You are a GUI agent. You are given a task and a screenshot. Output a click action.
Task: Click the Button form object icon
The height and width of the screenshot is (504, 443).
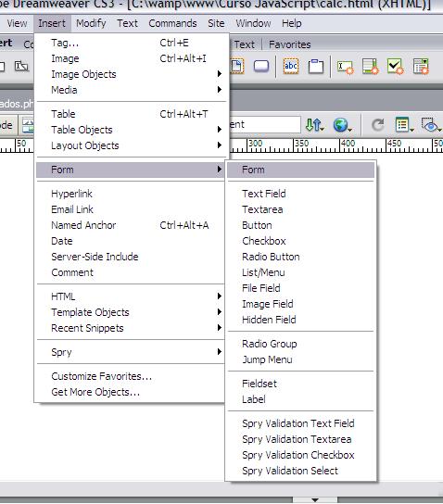(x=261, y=67)
